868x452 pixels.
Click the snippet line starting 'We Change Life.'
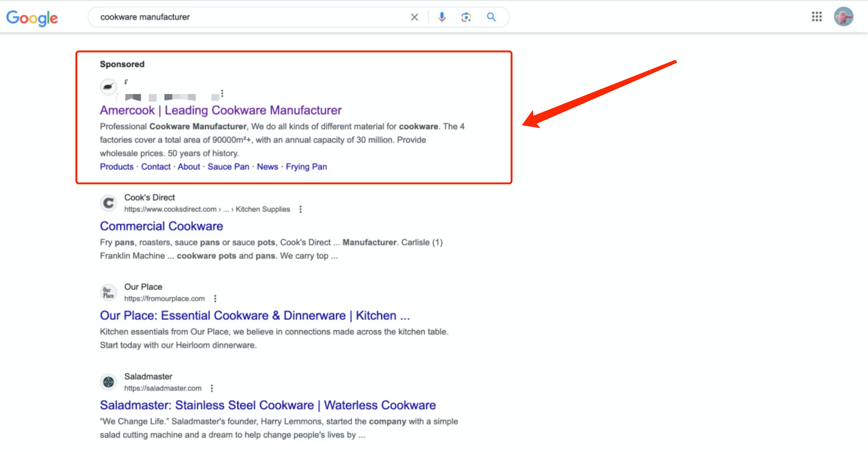click(x=279, y=421)
